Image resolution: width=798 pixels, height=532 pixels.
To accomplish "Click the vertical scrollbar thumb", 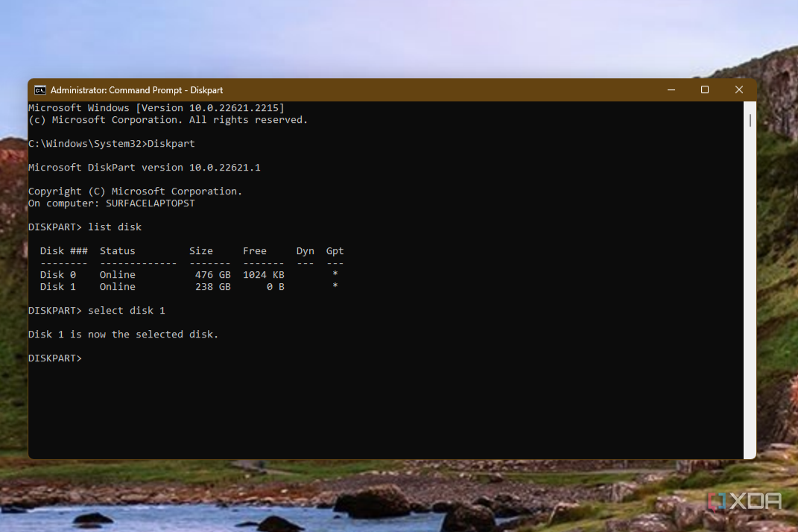I will coord(750,121).
